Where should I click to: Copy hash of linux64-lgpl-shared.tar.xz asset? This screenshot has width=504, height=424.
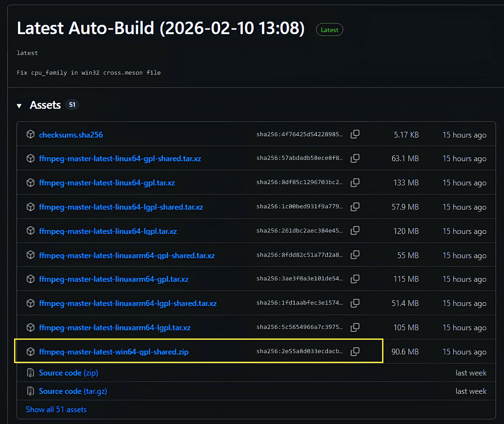(x=355, y=207)
